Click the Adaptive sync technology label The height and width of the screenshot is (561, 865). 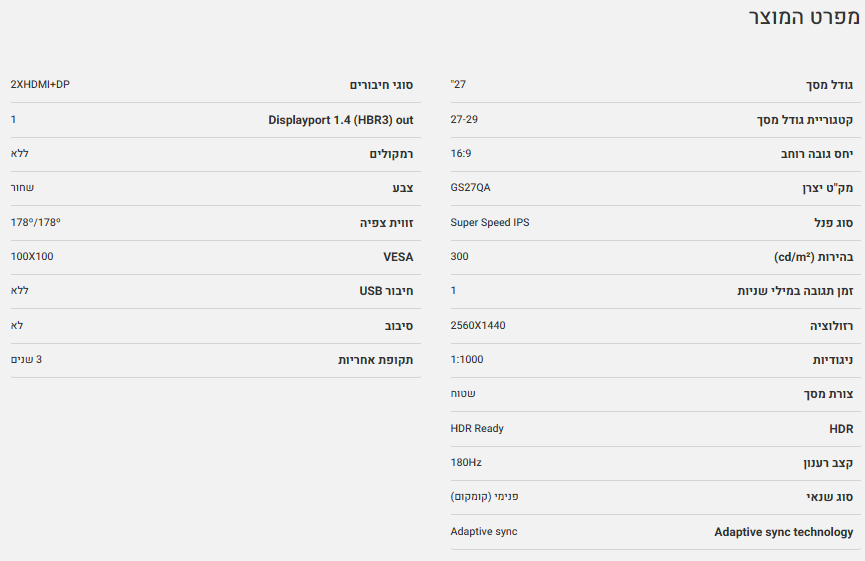784,532
